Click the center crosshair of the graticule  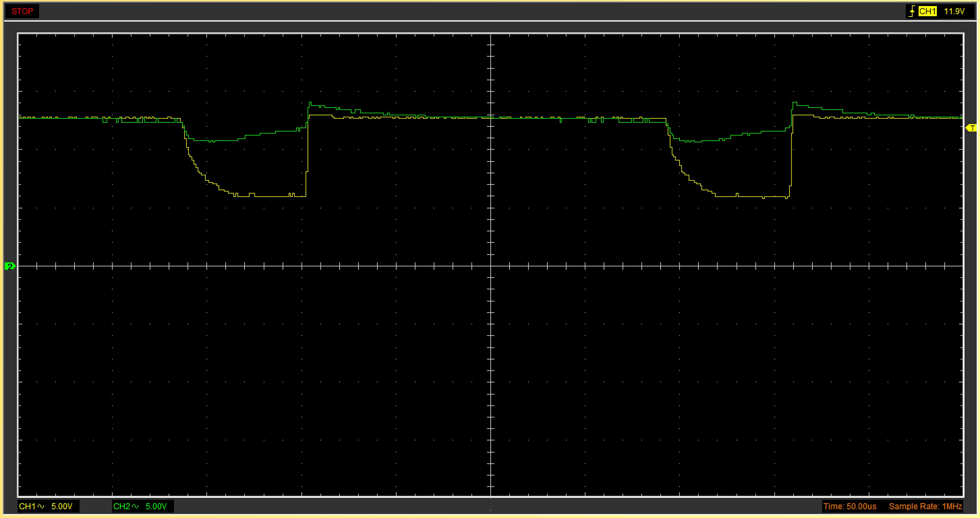click(491, 266)
